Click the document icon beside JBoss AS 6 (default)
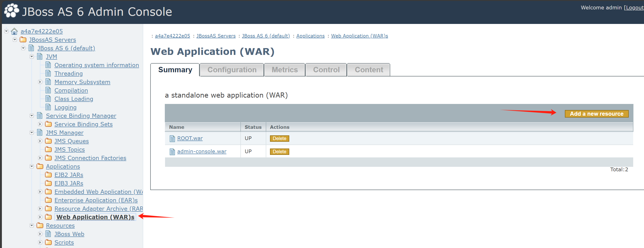 pyautogui.click(x=31, y=48)
